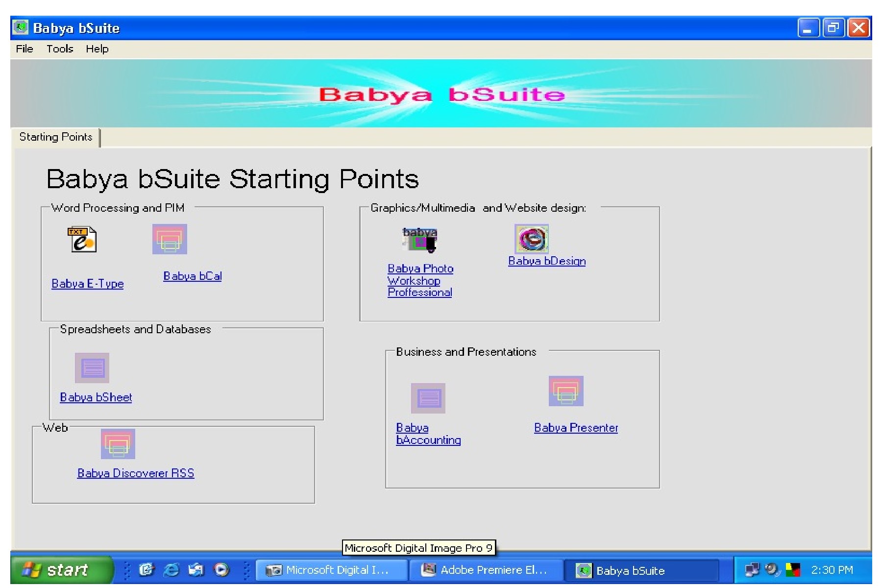Launch Internet Explorer from quick launch
This screenshot has width=882, height=588.
pyautogui.click(x=171, y=570)
